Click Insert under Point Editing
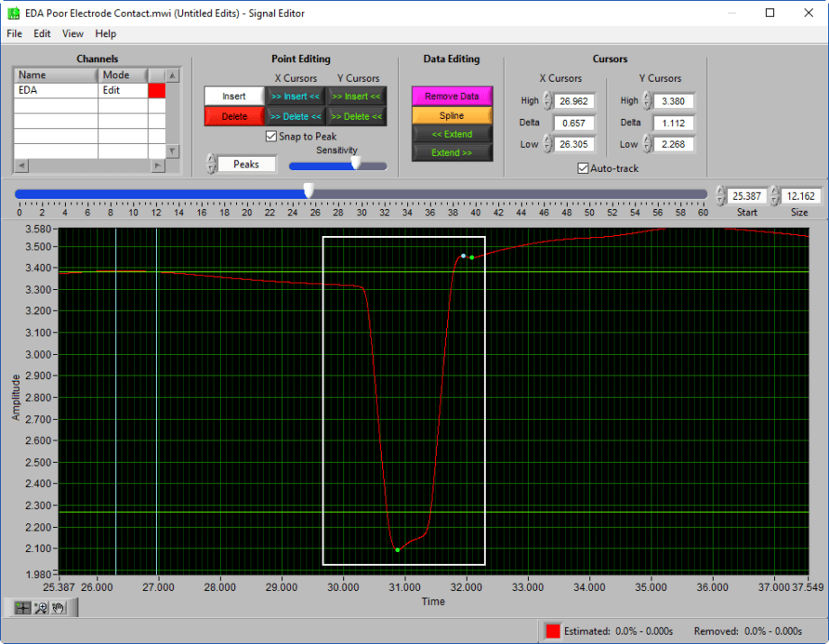Image resolution: width=829 pixels, height=644 pixels. (x=234, y=95)
